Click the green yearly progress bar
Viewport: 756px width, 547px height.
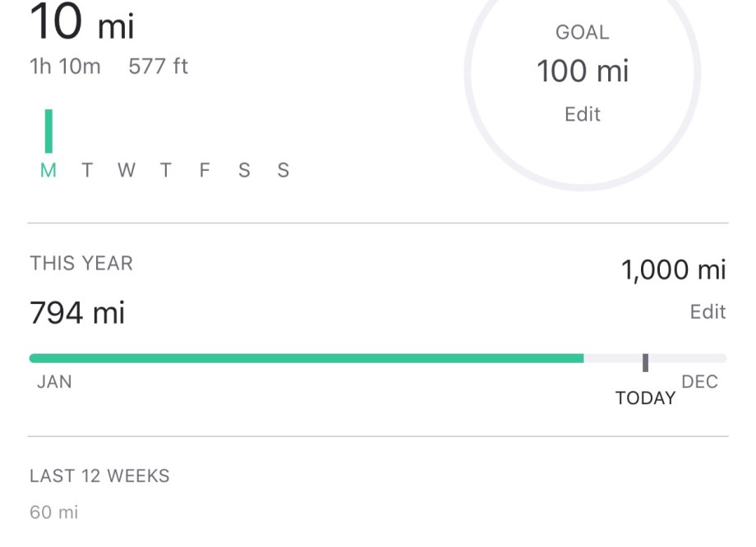[x=306, y=358]
